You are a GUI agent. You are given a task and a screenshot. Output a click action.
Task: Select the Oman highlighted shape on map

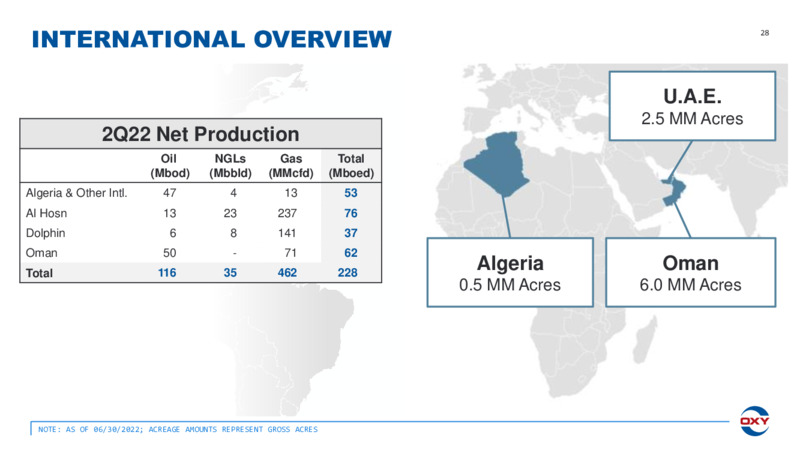[674, 191]
